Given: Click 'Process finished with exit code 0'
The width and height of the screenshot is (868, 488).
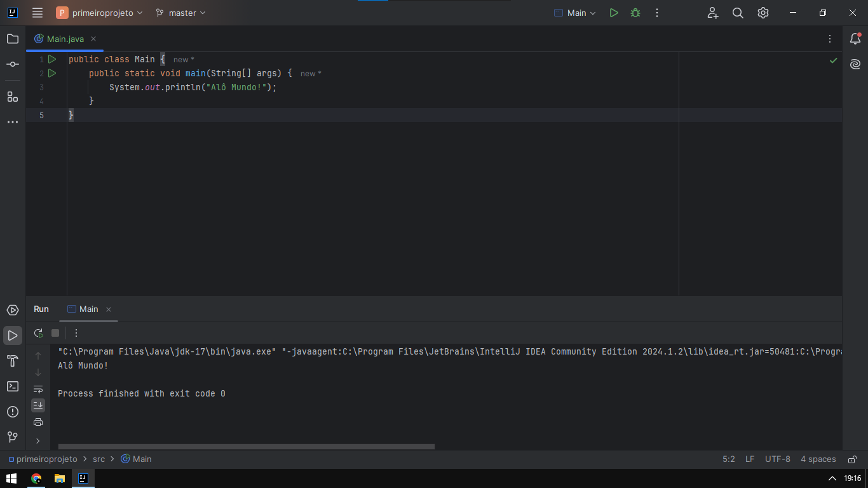Looking at the screenshot, I should pyautogui.click(x=142, y=393).
